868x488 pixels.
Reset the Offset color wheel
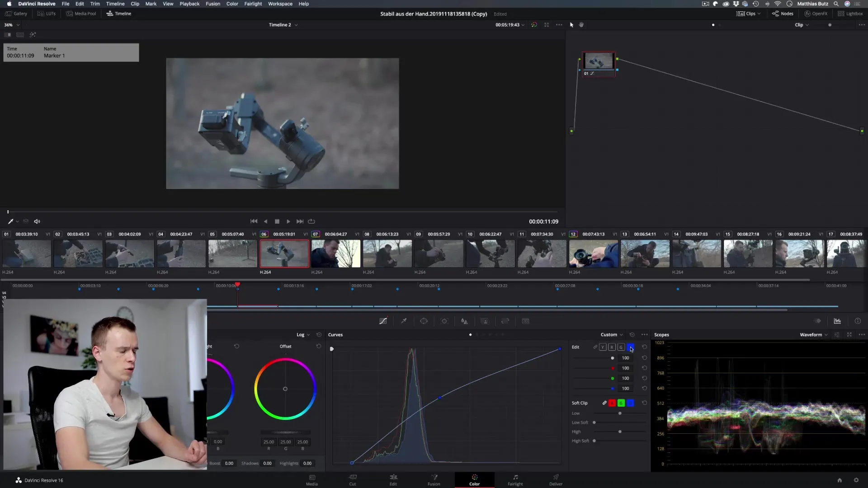pyautogui.click(x=319, y=347)
